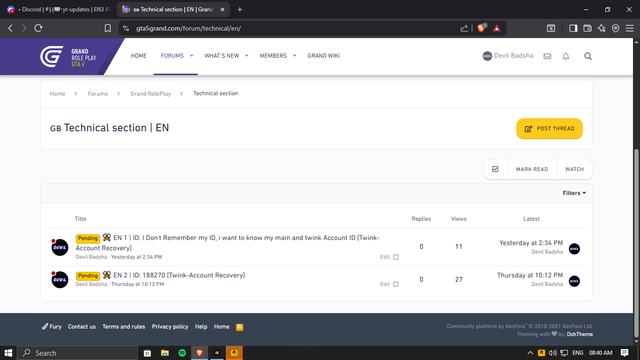Open the browser hamburger menu
The width and height of the screenshot is (640, 360).
(630, 28)
